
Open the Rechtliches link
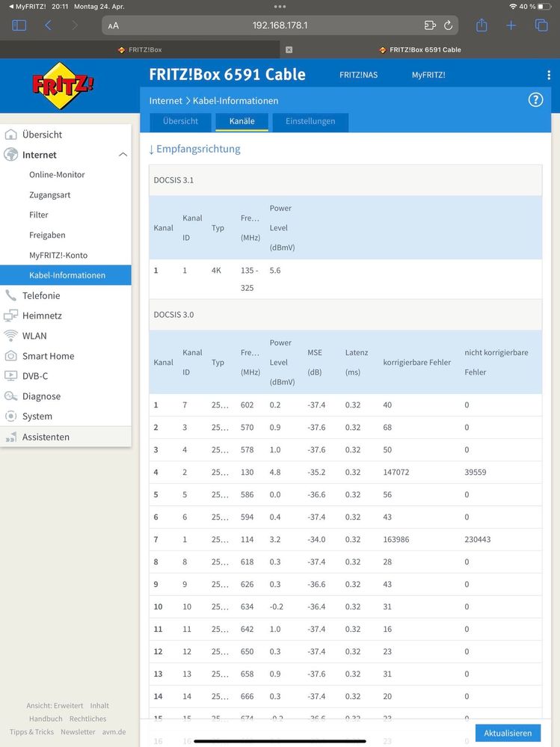tap(87, 719)
